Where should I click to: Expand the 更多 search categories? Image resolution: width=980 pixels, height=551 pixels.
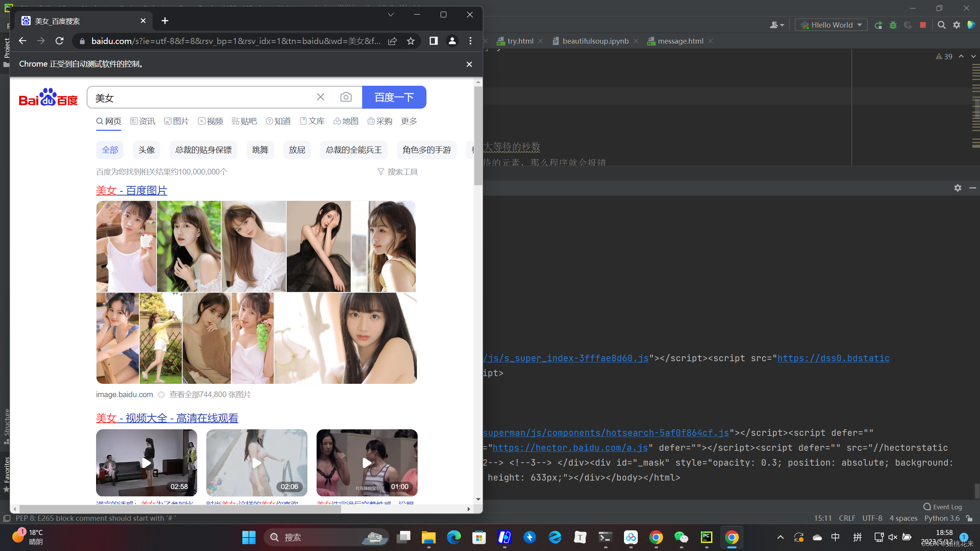tap(409, 121)
